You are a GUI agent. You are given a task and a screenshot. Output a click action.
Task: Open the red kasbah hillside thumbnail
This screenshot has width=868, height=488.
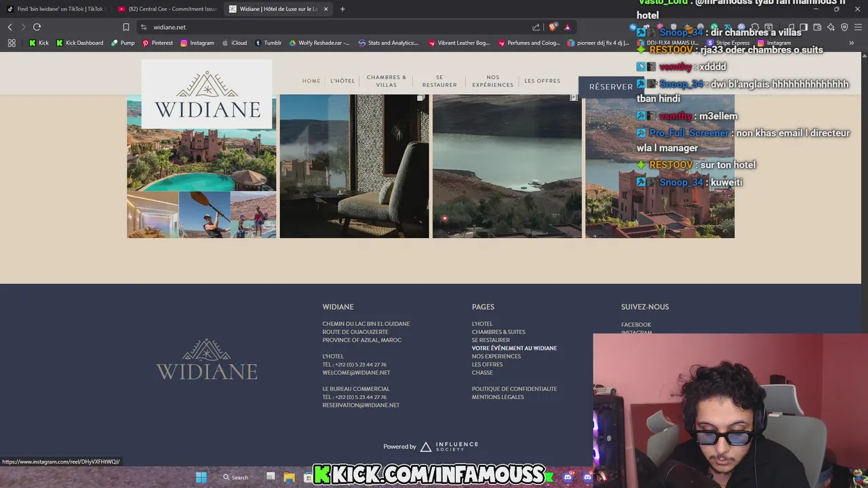click(x=660, y=166)
